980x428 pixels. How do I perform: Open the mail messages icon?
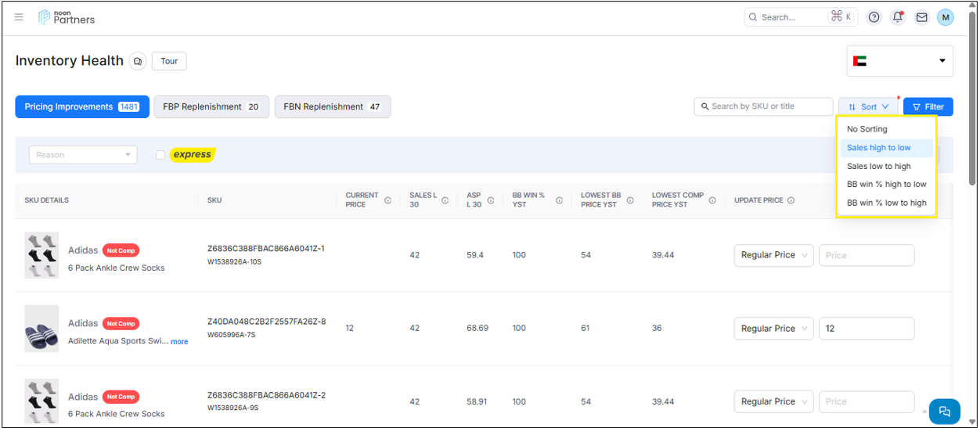coord(921,17)
